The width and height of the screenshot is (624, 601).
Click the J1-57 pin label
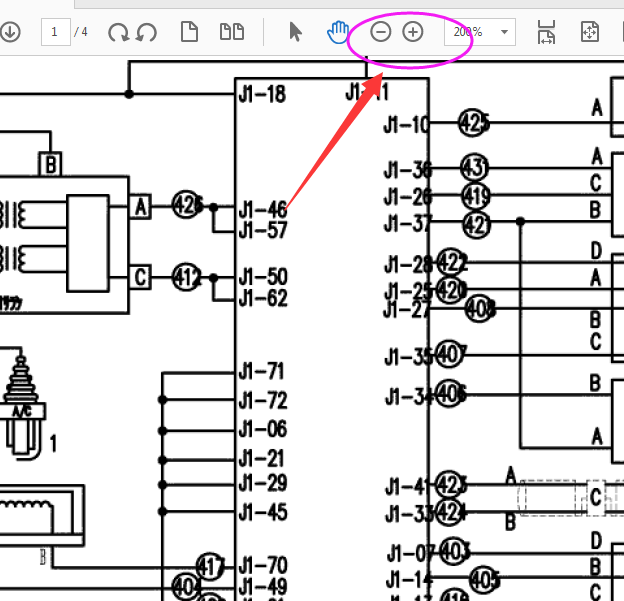pos(263,230)
